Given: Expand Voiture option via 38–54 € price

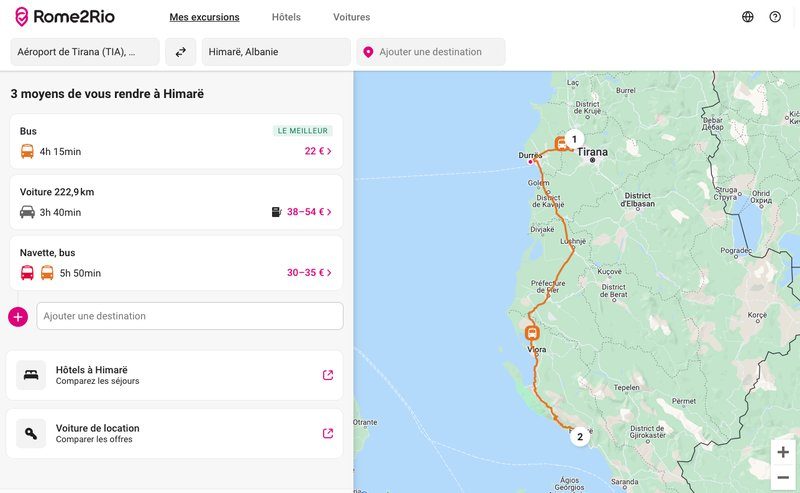Looking at the screenshot, I should point(309,212).
